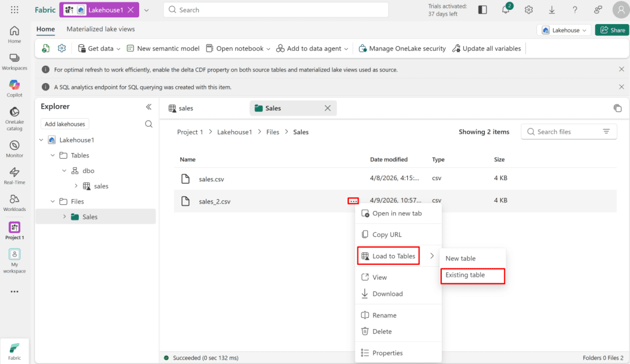Screen dimensions: 630x364
Task: Click the refresh icon in Home toolbar
Action: coord(46,49)
